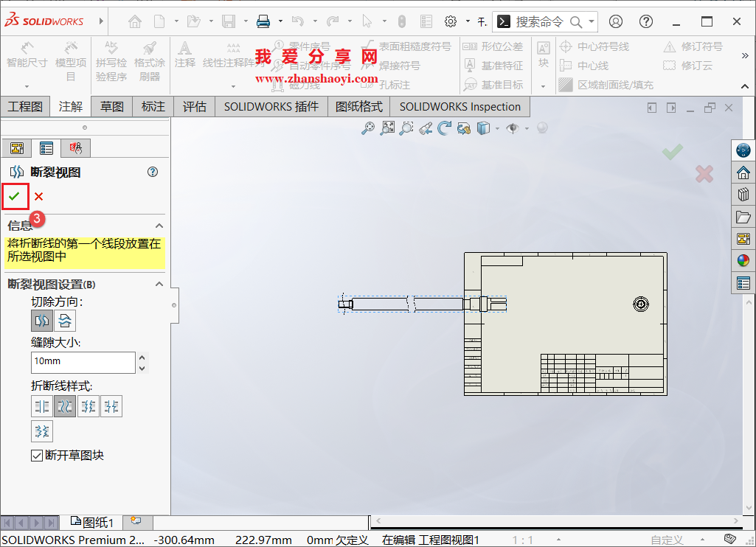This screenshot has width=756, height=547.
Task: Switch to the 评估 ribbon tab
Action: tap(194, 106)
